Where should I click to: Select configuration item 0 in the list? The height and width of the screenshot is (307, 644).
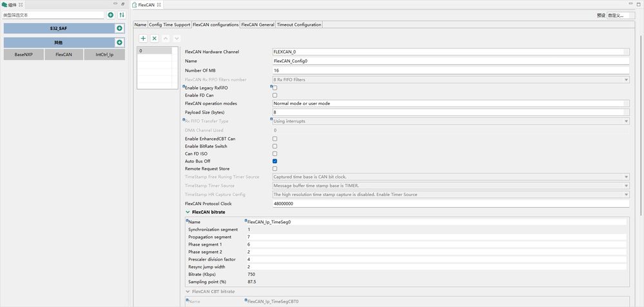[x=154, y=50]
